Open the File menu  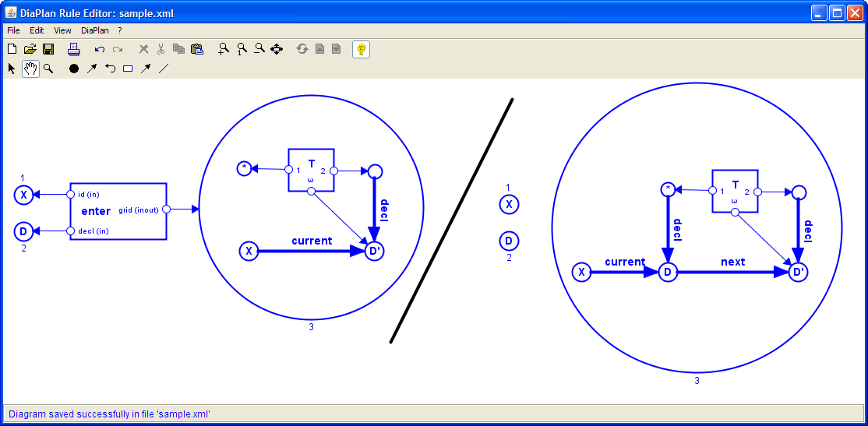tap(13, 30)
